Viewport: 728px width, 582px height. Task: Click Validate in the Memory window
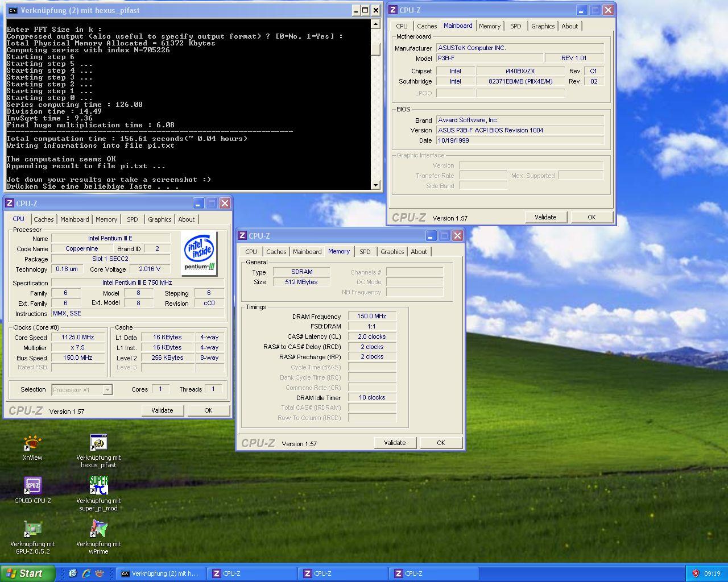pos(395,443)
